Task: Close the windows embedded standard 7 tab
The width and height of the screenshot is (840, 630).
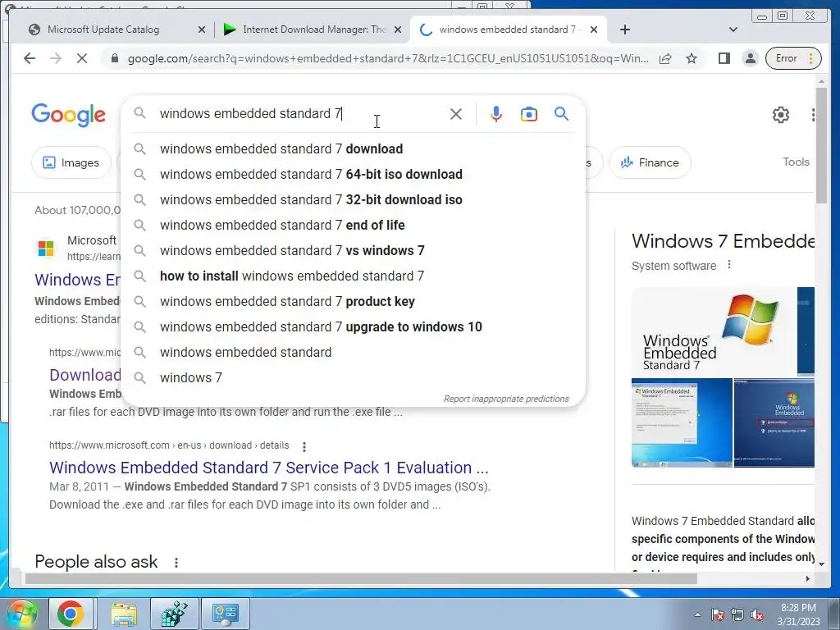Action: [594, 30]
